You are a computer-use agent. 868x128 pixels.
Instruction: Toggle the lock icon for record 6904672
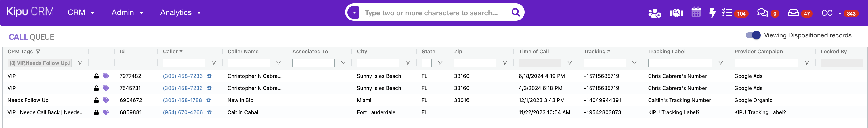click(x=96, y=100)
